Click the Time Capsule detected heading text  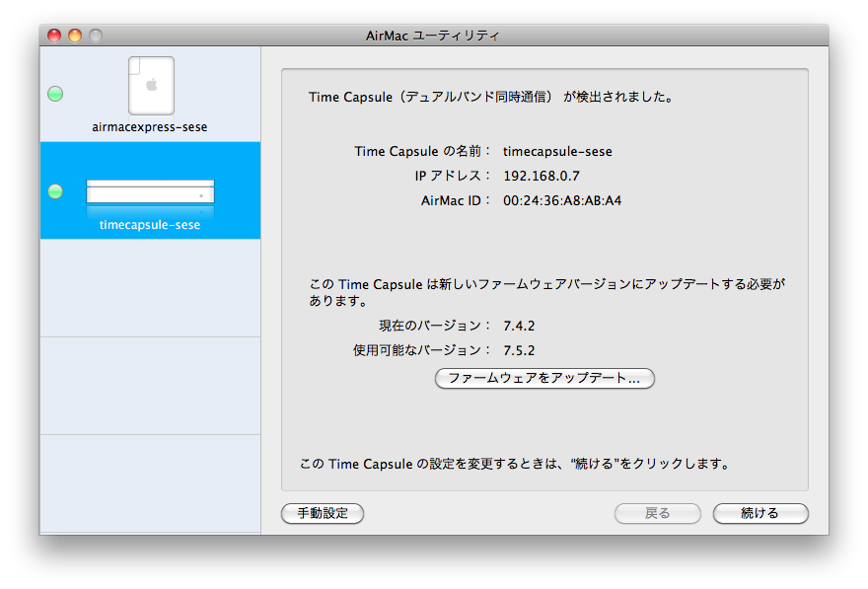491,97
